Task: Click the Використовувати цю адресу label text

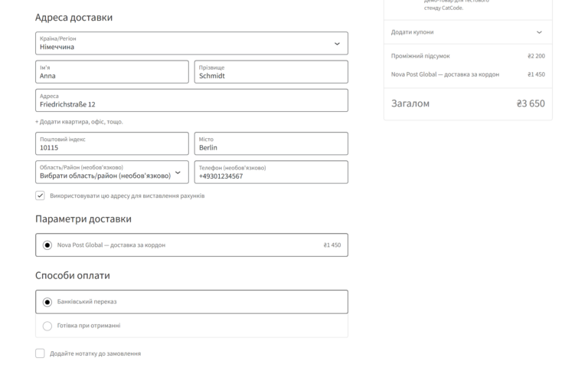Action: (127, 195)
